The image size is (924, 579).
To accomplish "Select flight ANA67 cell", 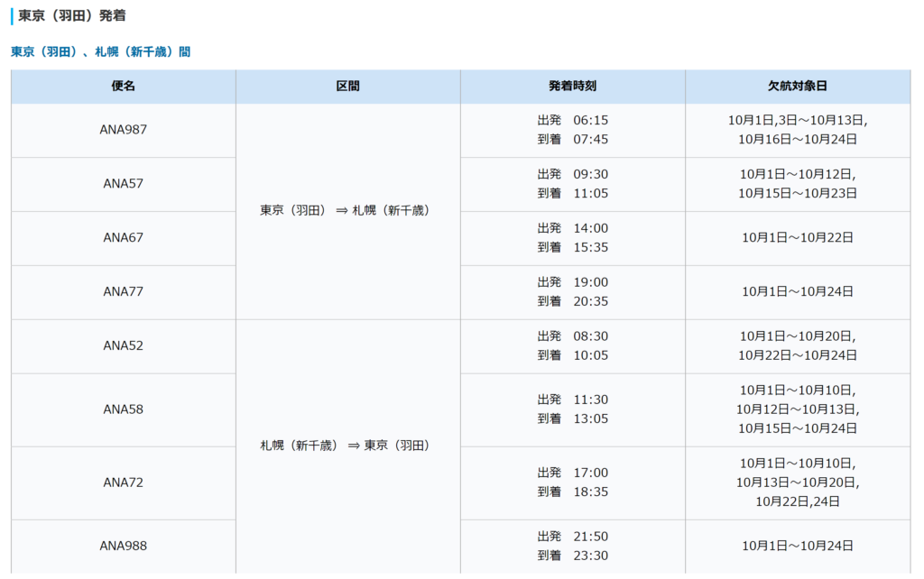I will (x=123, y=238).
